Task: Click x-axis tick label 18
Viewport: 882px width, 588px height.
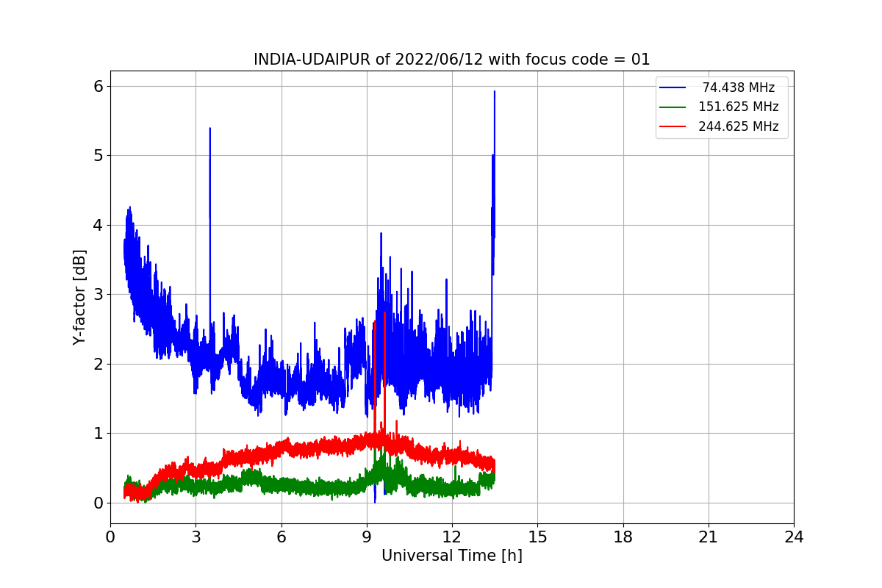Action: [623, 537]
